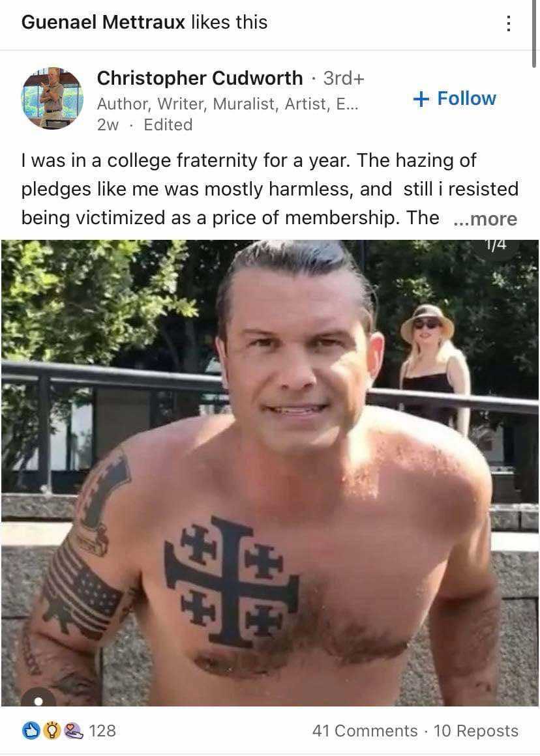The width and height of the screenshot is (540, 756).
Task: Click the 1/4 image counter badge
Action: click(496, 246)
